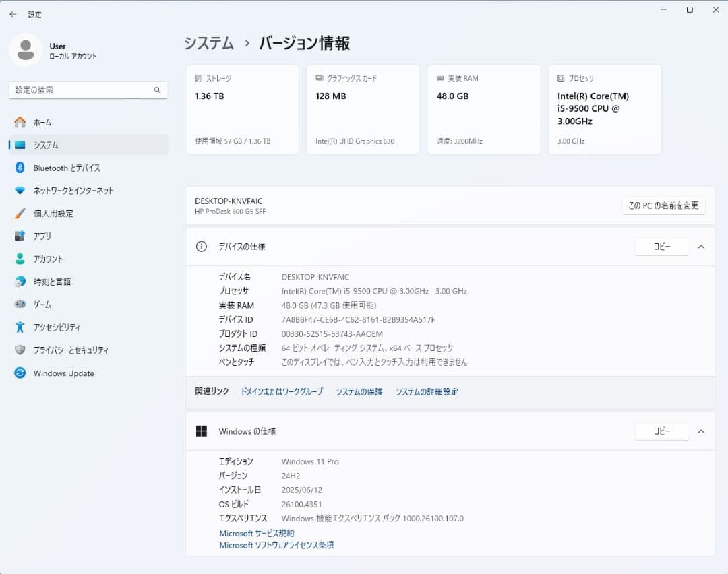
Task: Click the back arrow at the top left
Action: tap(12, 13)
